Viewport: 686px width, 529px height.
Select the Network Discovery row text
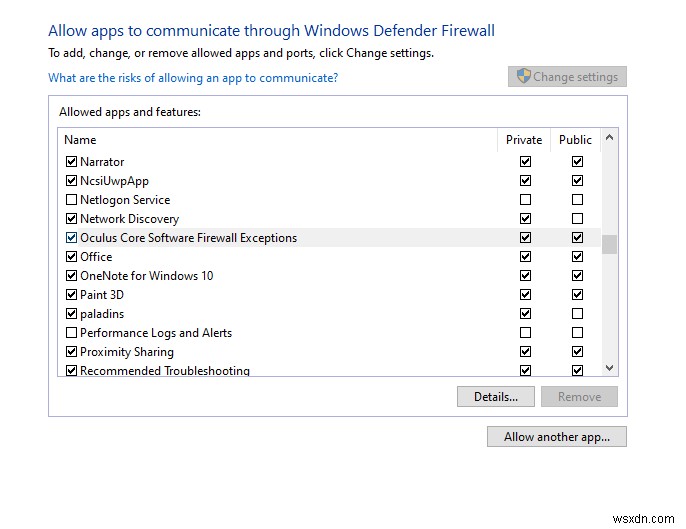(130, 219)
